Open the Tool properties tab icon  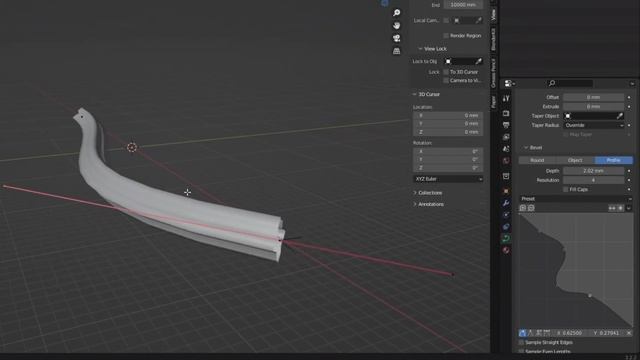coord(506,98)
